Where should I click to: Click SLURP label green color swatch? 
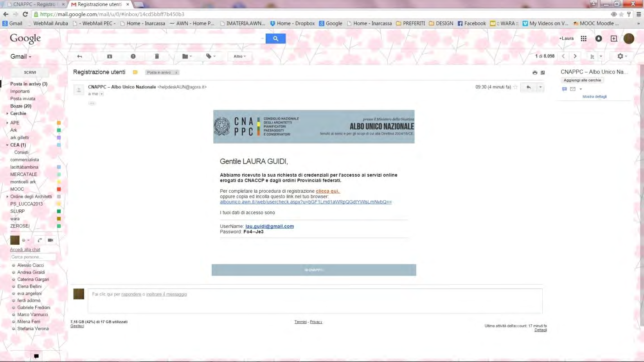coord(59,211)
